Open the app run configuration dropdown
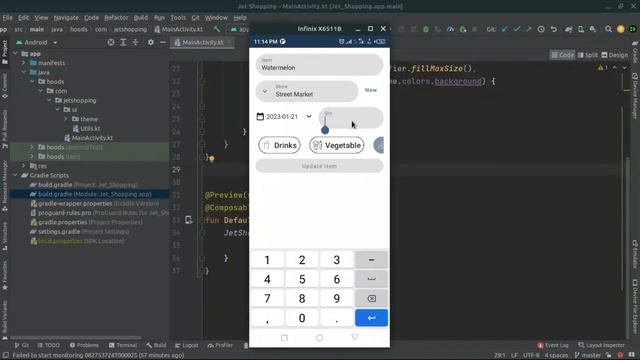The height and width of the screenshot is (360, 640). click(240, 29)
